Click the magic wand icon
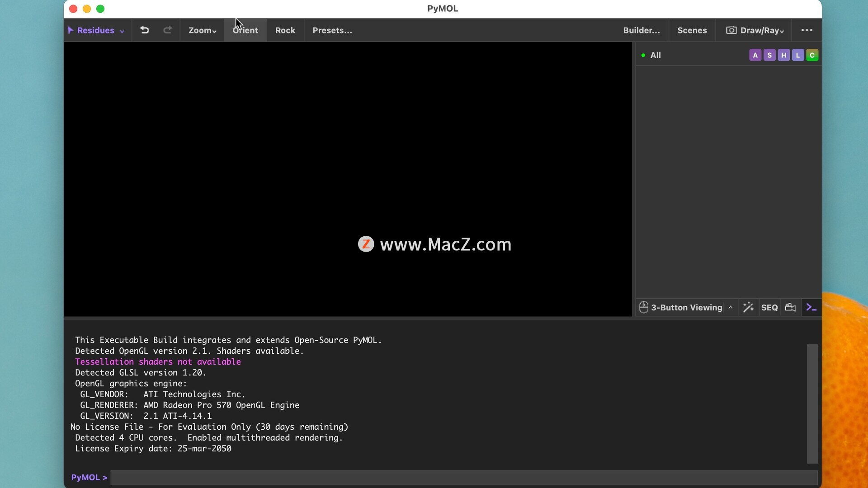Screen dimensions: 868x488 click(748, 308)
